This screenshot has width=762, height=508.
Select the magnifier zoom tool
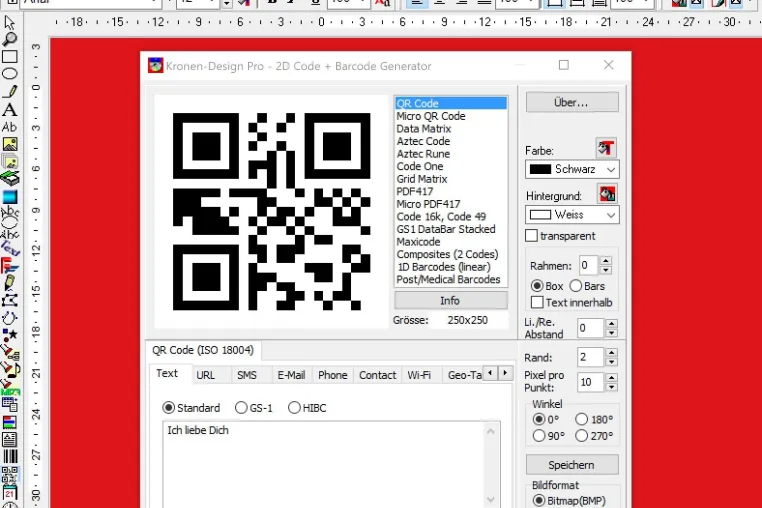(10, 39)
